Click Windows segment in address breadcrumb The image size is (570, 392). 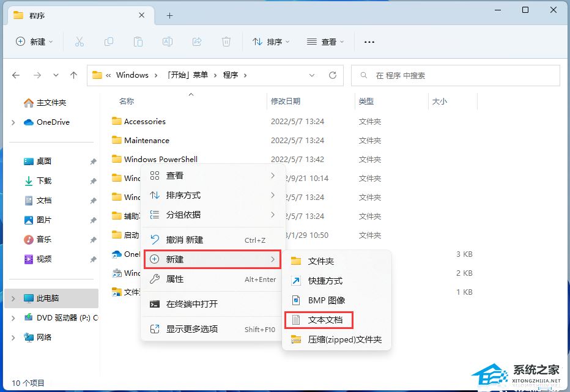(x=132, y=75)
